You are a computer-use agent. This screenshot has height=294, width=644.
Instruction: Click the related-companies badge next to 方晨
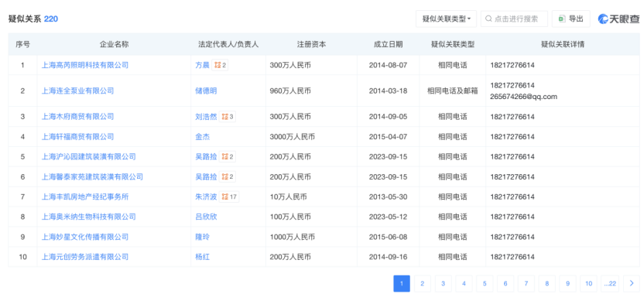(x=220, y=65)
